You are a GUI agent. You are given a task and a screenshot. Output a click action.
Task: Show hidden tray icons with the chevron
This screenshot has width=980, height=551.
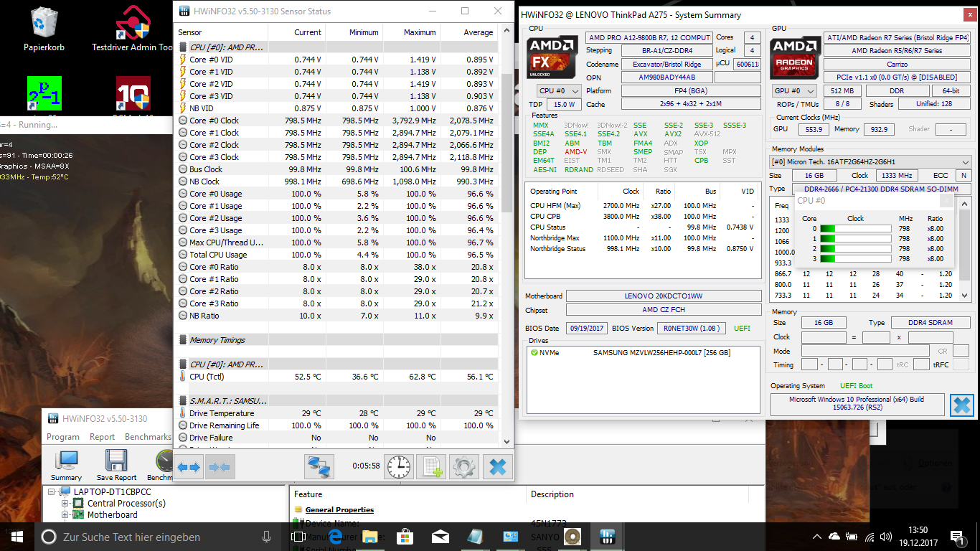pyautogui.click(x=817, y=537)
